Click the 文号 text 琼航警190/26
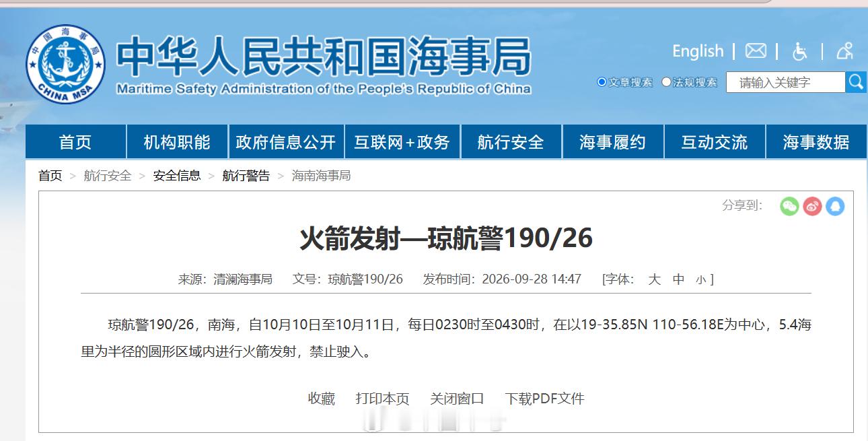Screen dimensions: 868x441 [365, 279]
